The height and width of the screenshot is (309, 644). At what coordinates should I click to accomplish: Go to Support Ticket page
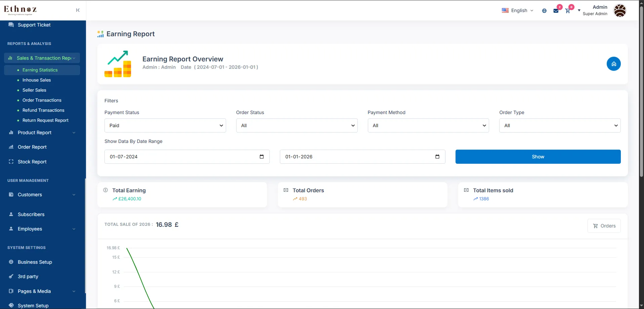pyautogui.click(x=34, y=25)
